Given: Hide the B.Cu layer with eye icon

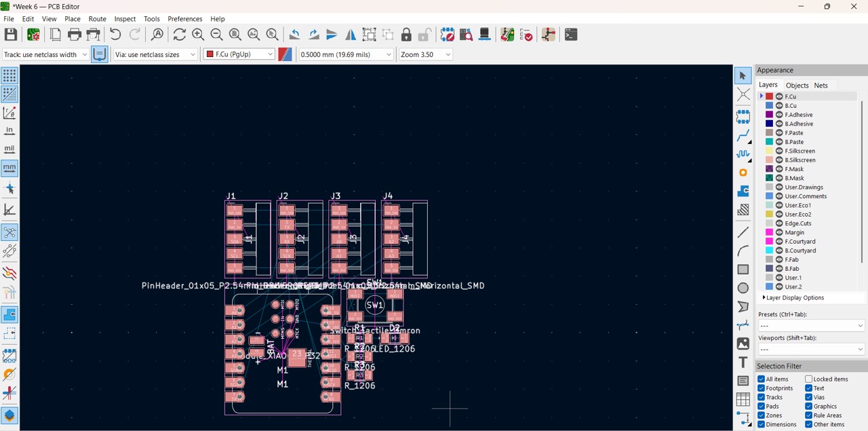Looking at the screenshot, I should click(x=779, y=106).
